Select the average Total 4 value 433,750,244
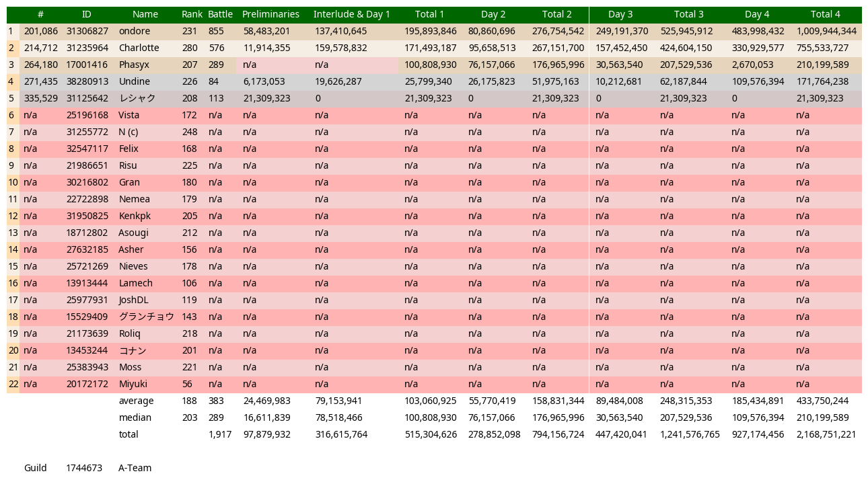 (822, 401)
